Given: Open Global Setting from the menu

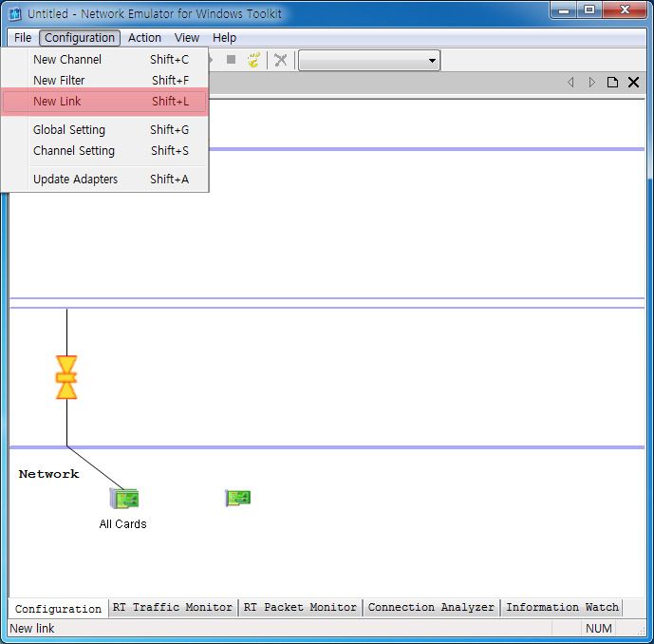Looking at the screenshot, I should 104,130.
